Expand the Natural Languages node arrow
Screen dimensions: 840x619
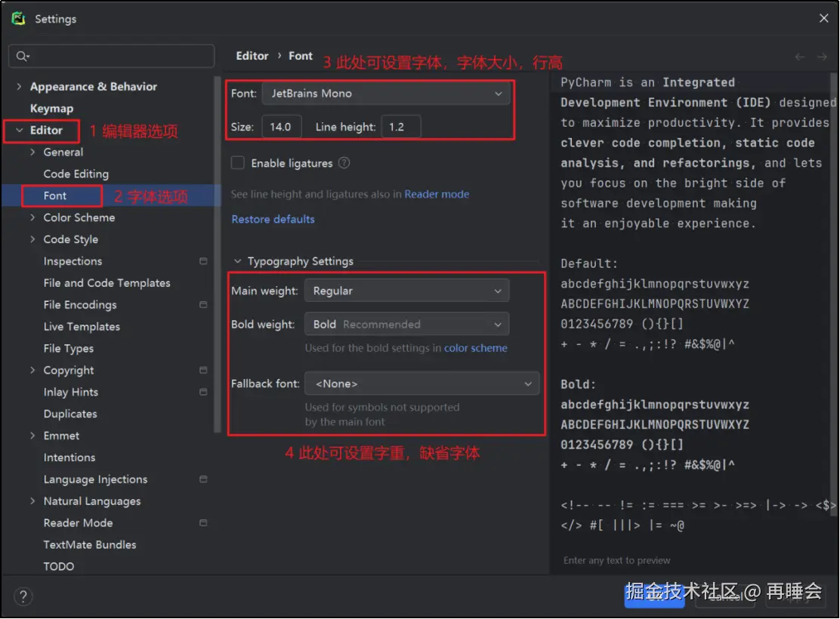click(32, 501)
